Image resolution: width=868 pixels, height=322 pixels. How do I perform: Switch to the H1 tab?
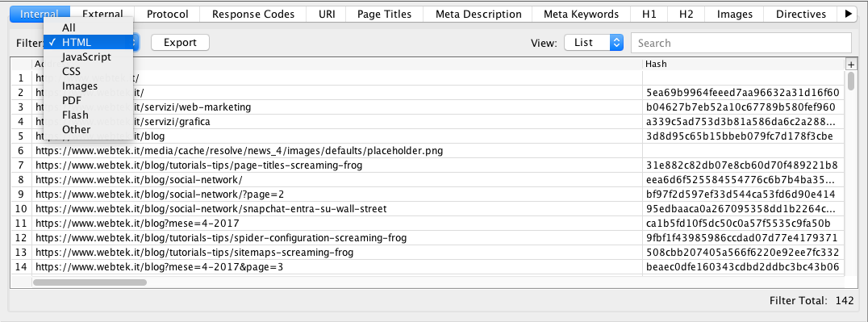[x=649, y=15]
